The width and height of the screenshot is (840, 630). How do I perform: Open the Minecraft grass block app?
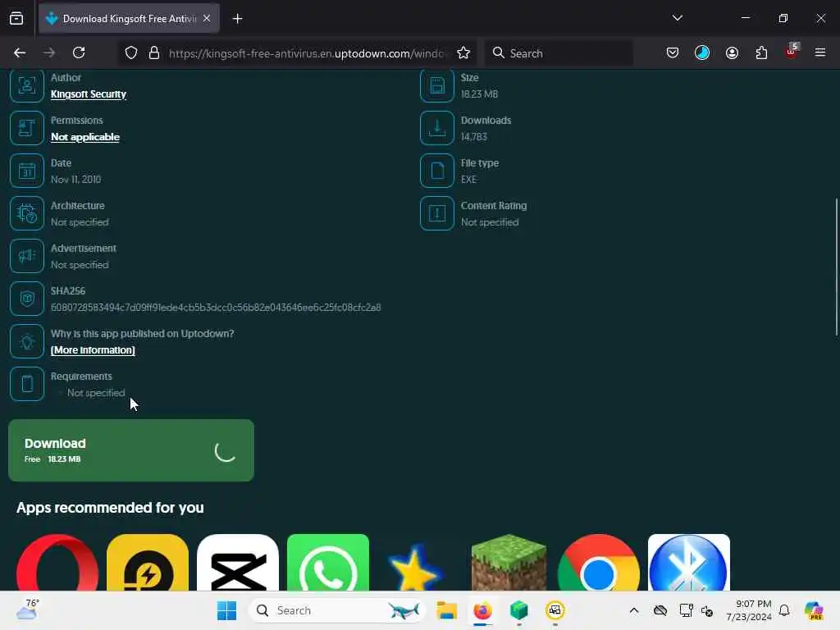coord(509,563)
